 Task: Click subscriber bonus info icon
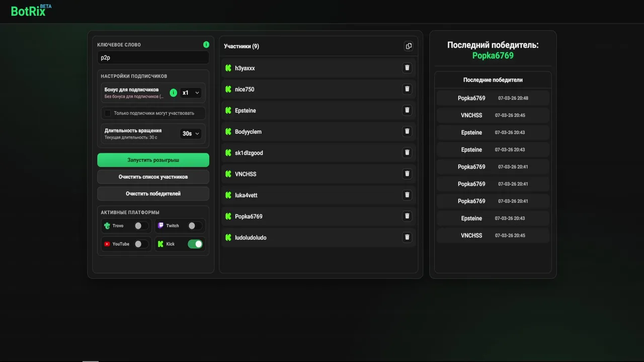click(x=174, y=93)
